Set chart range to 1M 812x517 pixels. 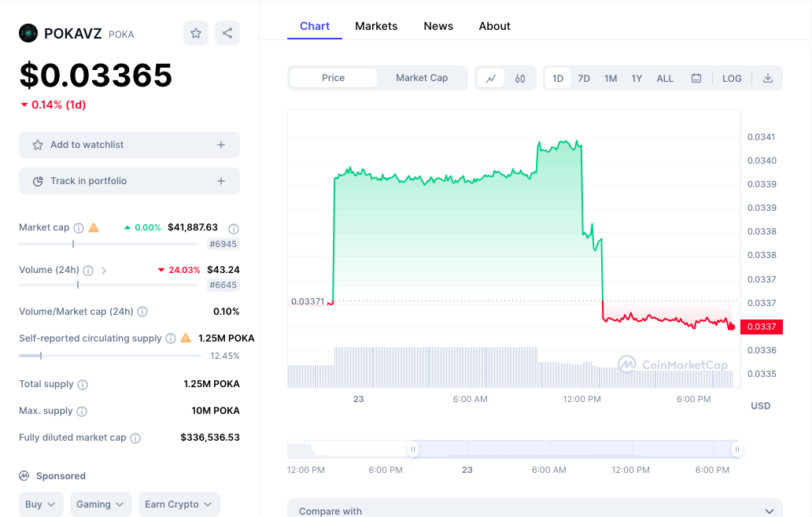611,78
